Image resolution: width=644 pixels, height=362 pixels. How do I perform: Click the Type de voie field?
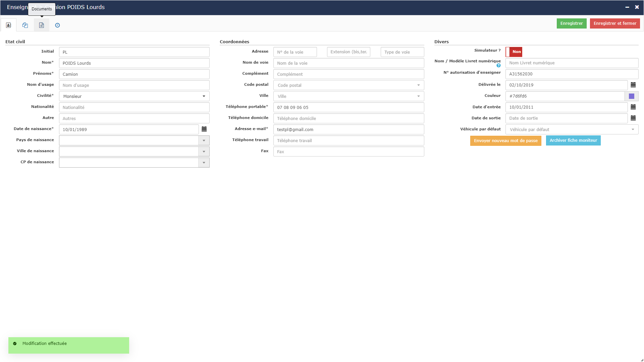(402, 52)
